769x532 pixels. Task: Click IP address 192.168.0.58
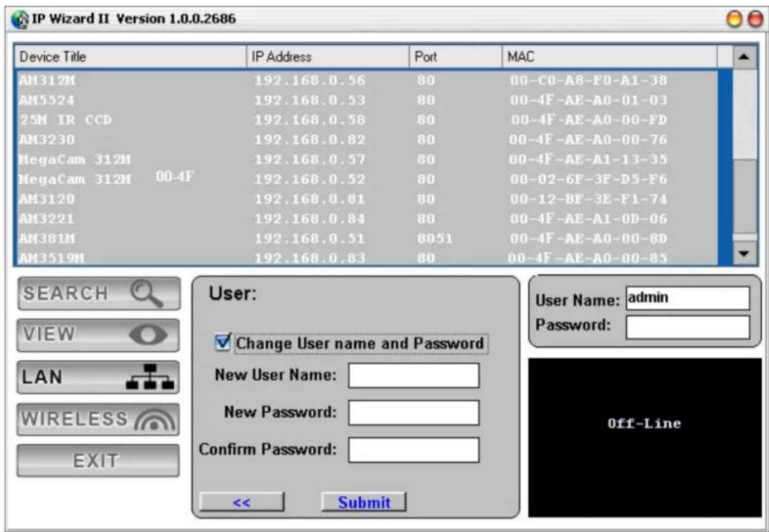pyautogui.click(x=310, y=120)
